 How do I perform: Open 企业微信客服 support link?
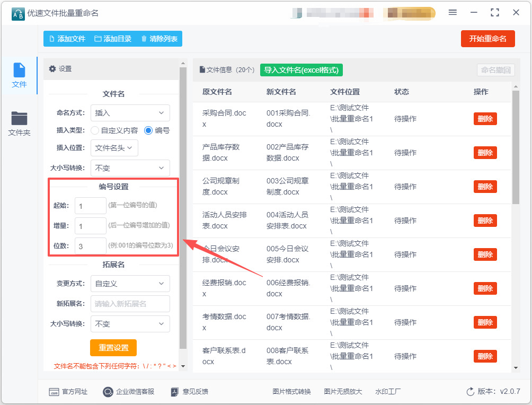click(x=129, y=392)
